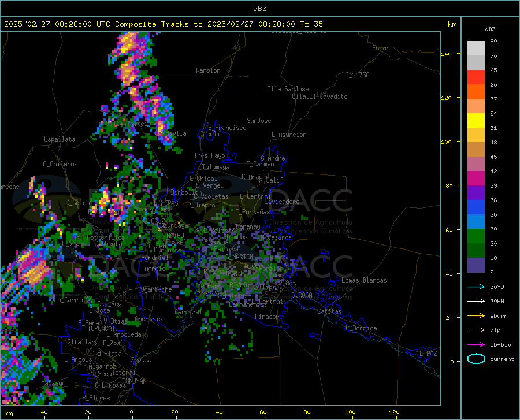Click the 120 km horizontal axis tick label
520x420 pixels.
click(394, 412)
